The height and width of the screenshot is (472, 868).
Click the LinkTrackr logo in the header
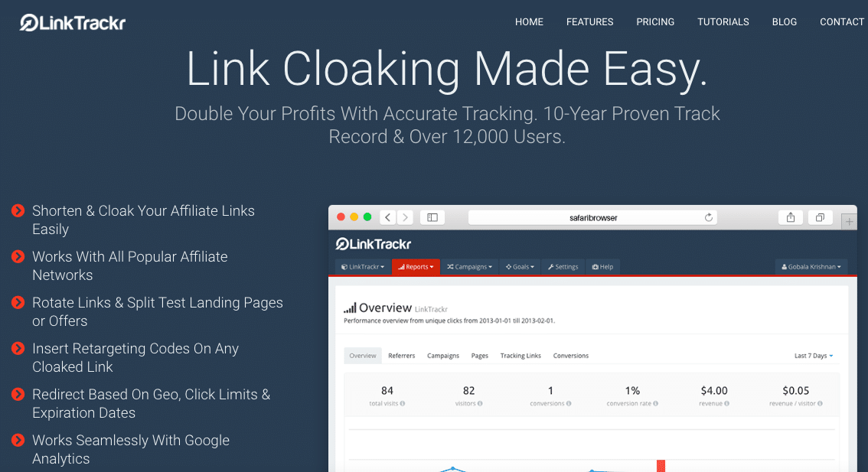73,23
